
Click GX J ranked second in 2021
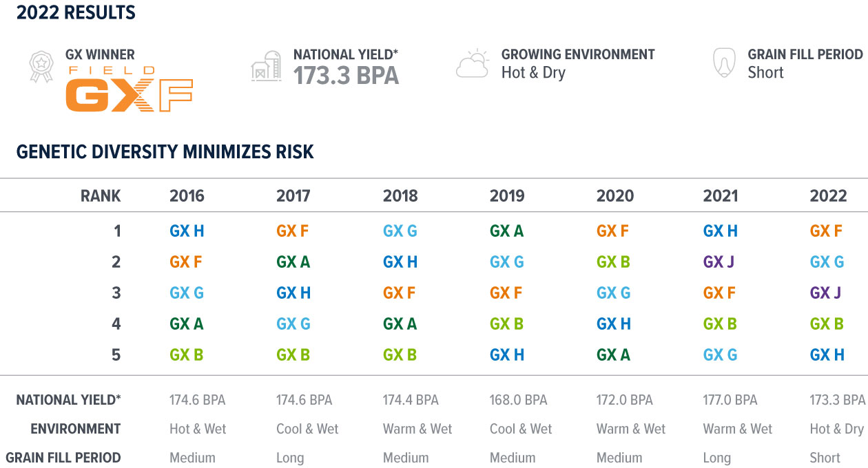coord(720,262)
